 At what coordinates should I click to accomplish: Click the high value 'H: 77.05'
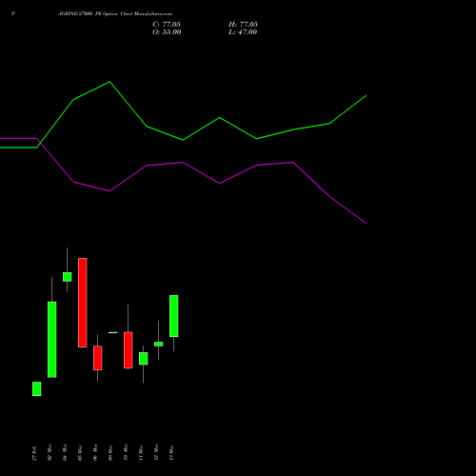click(243, 25)
